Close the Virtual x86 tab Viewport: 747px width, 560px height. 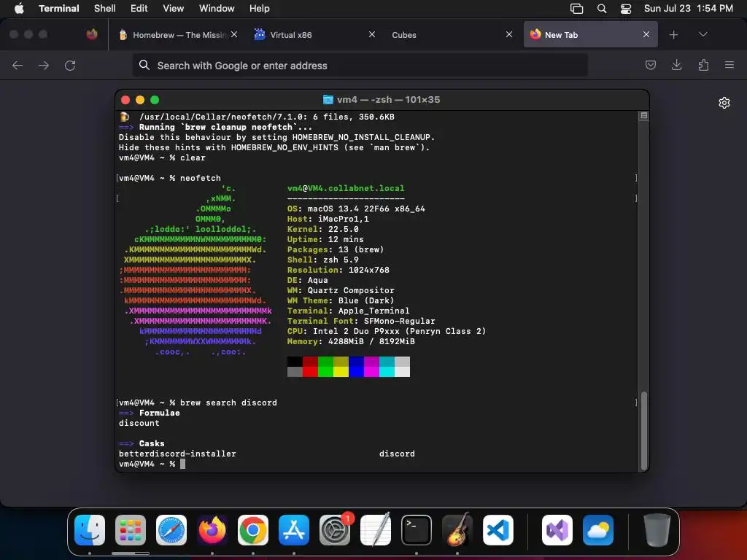coord(372,34)
